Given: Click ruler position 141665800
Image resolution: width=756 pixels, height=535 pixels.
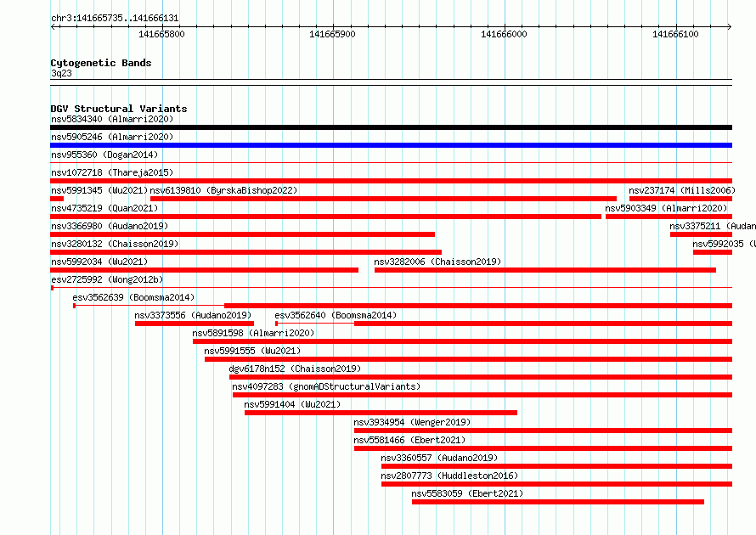Looking at the screenshot, I should (161, 34).
